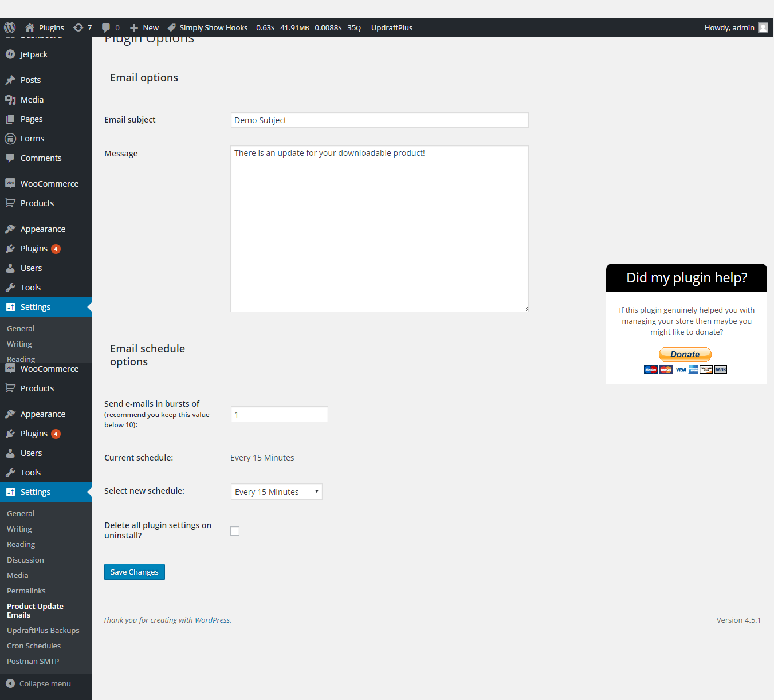Click the Forms icon in the sidebar
Image resolution: width=774 pixels, height=700 pixels.
(10, 139)
